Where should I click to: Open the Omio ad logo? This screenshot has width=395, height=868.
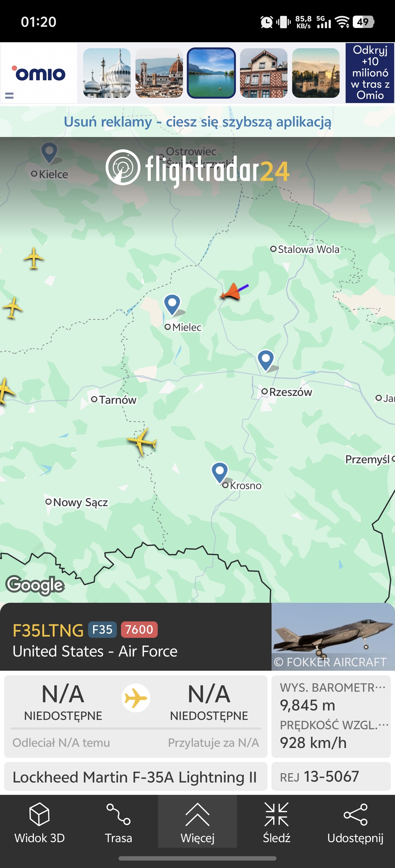tap(39, 73)
